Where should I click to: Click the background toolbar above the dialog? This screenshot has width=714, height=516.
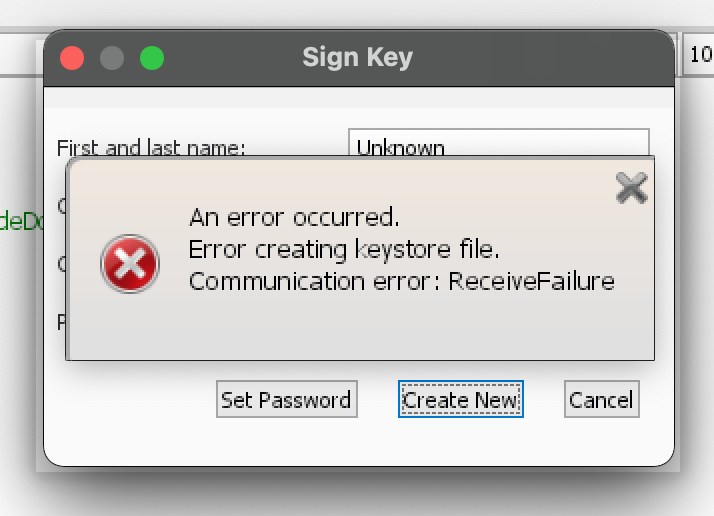[x=20, y=48]
